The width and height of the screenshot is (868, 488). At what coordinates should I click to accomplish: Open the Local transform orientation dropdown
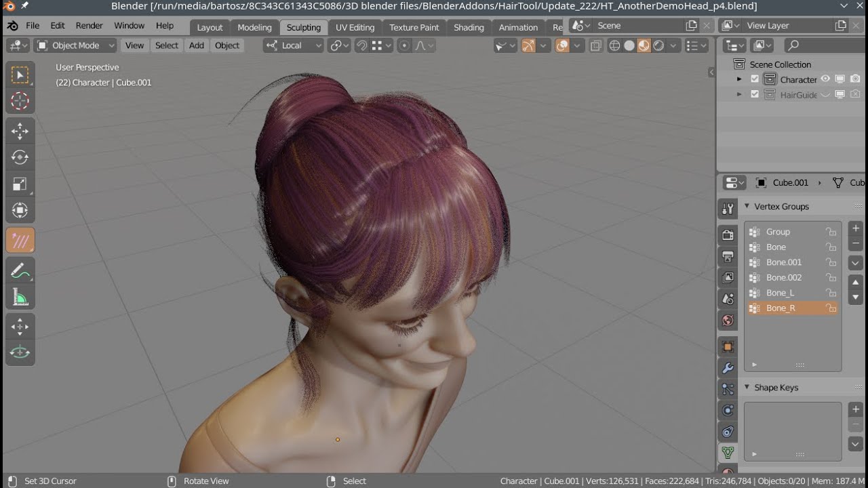294,45
